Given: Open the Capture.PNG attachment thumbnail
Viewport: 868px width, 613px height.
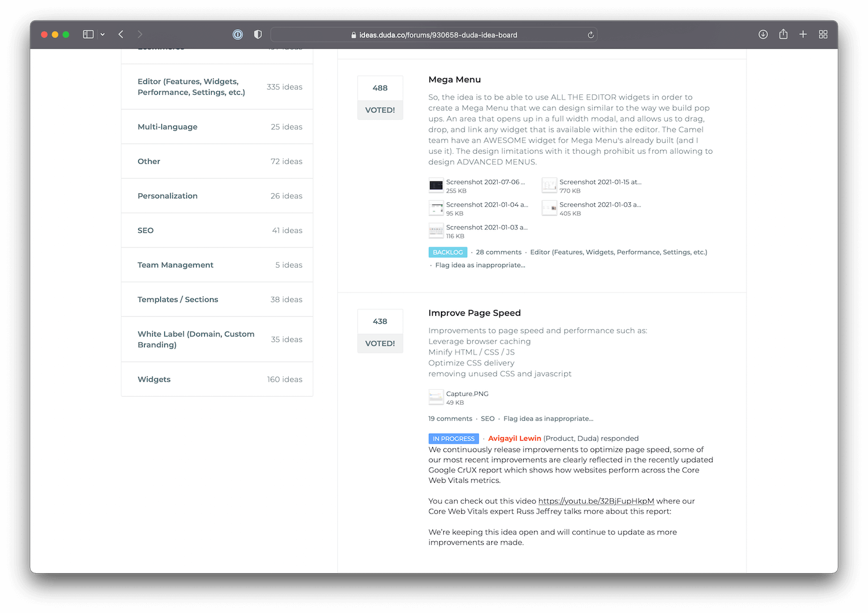Looking at the screenshot, I should click(x=436, y=397).
